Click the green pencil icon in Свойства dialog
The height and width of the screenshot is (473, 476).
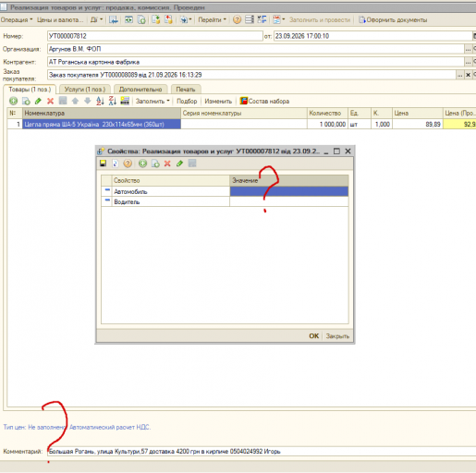[x=179, y=164]
